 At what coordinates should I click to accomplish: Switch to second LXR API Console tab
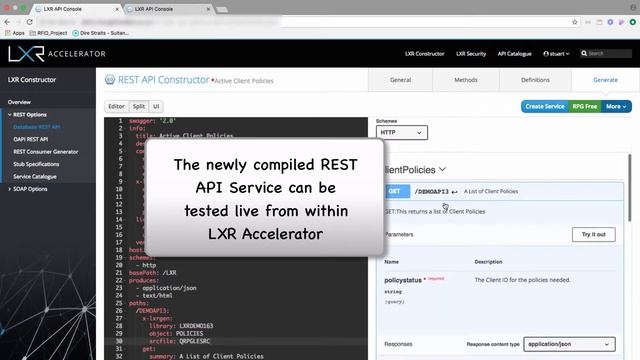tap(168, 9)
